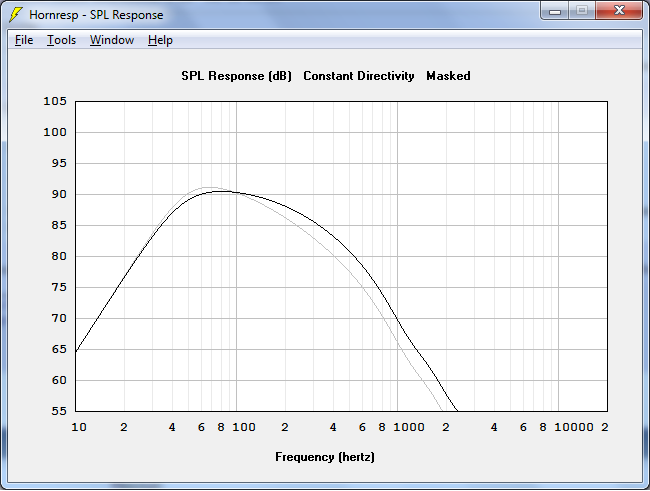Close the SPL Response window

tap(619, 11)
